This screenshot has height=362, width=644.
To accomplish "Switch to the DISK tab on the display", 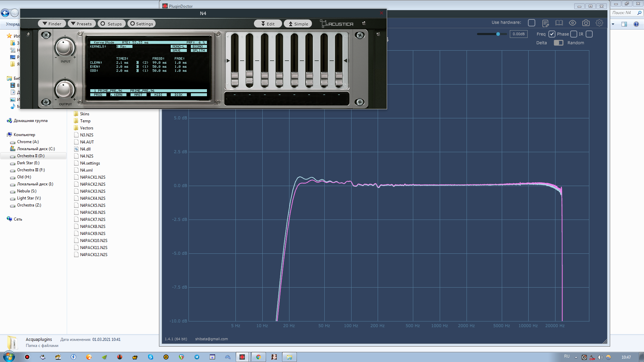I will click(x=178, y=95).
